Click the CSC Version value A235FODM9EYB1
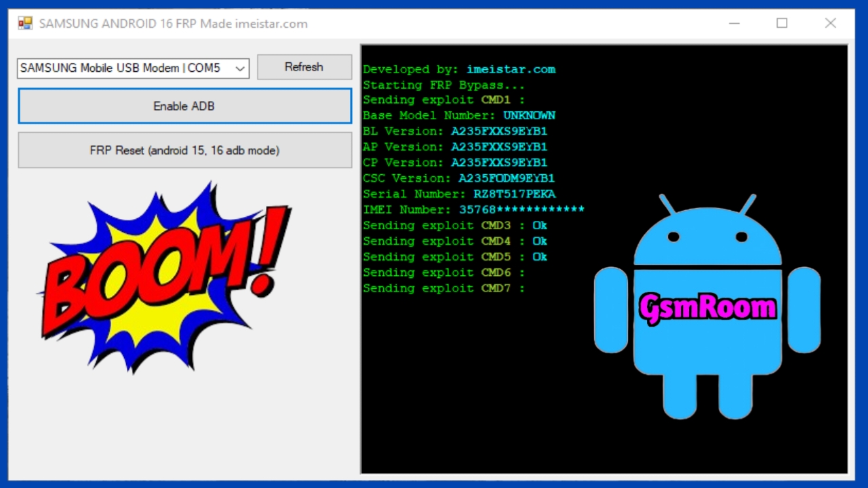868x488 pixels. pos(507,178)
